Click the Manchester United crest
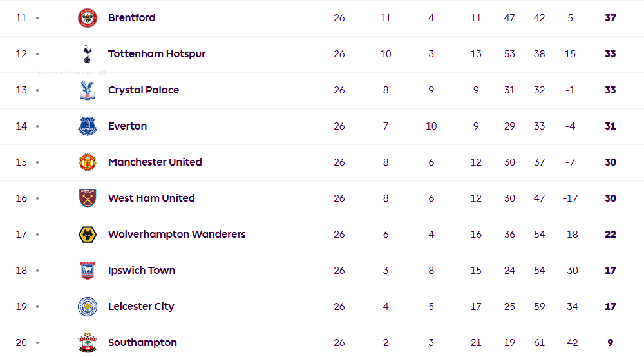 pos(87,162)
